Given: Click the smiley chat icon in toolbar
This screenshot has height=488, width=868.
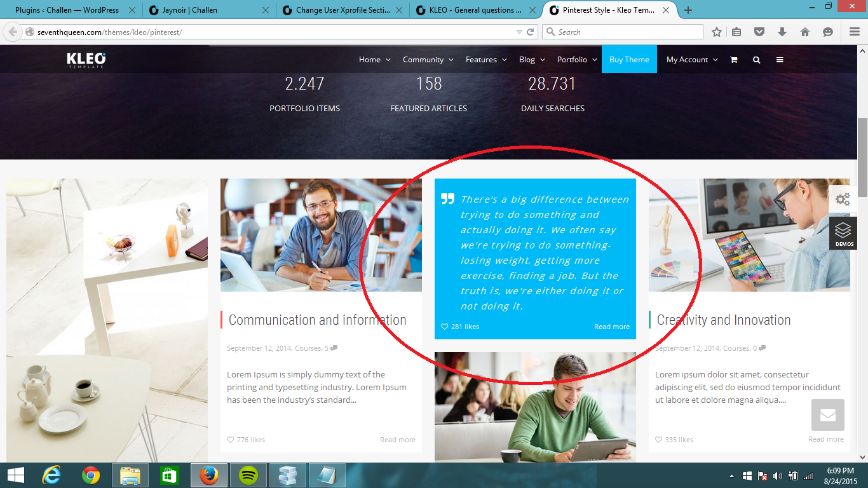Looking at the screenshot, I should (x=828, y=32).
